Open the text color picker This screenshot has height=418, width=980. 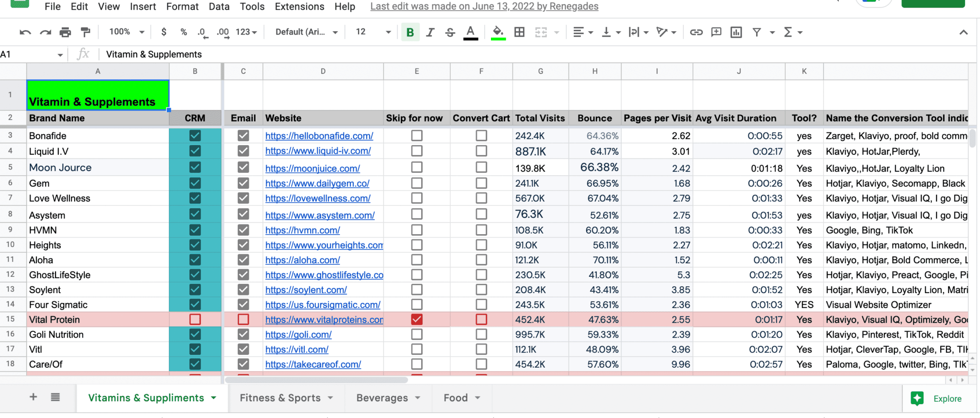pyautogui.click(x=471, y=32)
